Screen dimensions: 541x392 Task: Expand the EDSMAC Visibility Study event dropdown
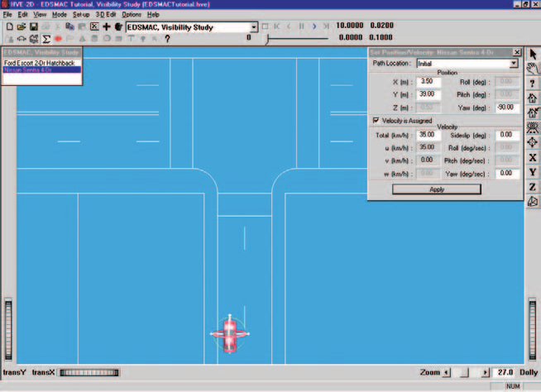254,27
